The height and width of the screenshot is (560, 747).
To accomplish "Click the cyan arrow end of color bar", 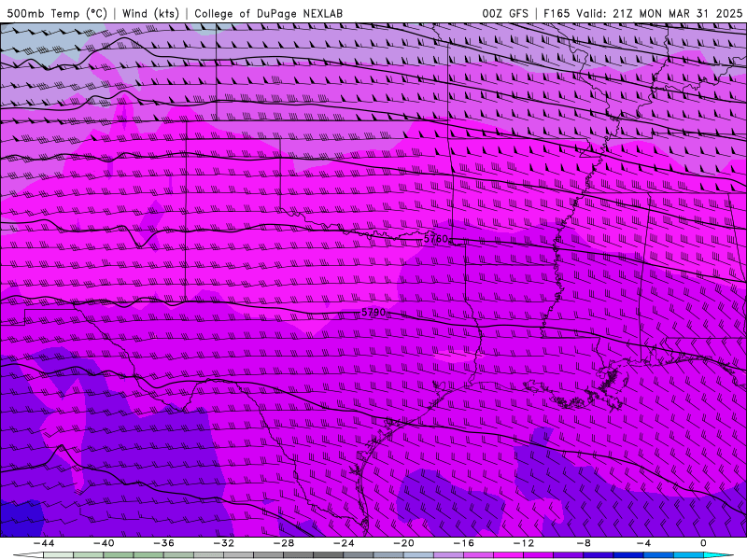I will (x=718, y=555).
